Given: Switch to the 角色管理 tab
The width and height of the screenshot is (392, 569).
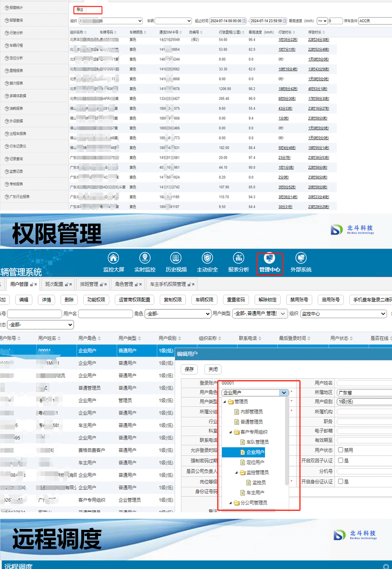Looking at the screenshot, I should tap(124, 284).
